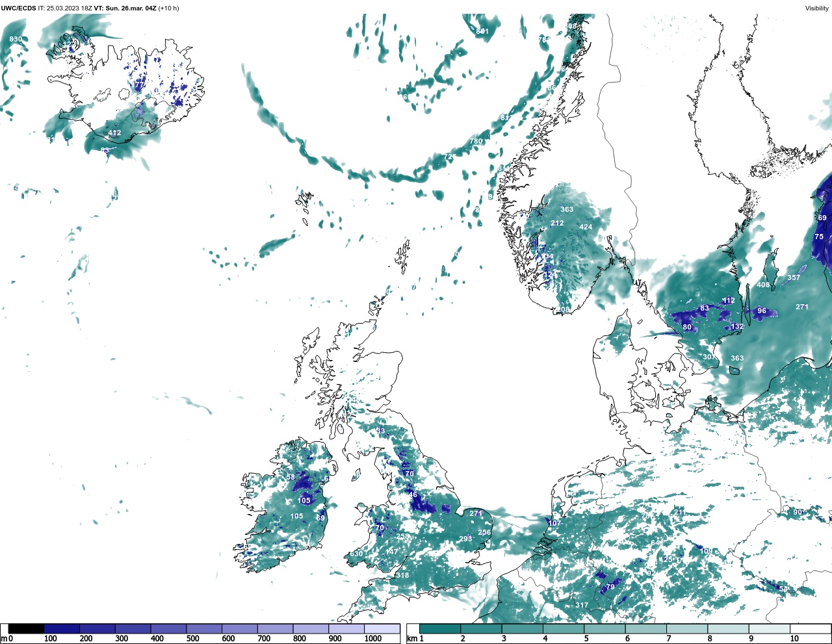Select the 2–3 km teal swatch
This screenshot has height=644, width=832.
pos(481,628)
